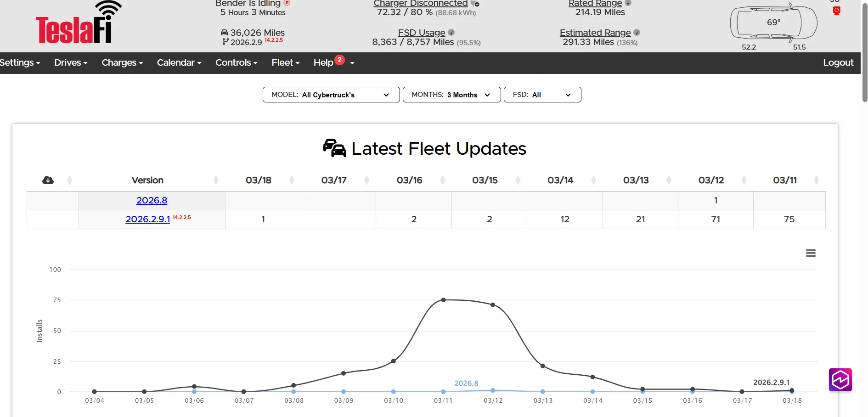Click the Latest Fleet Updates heading cars icon

click(x=335, y=148)
